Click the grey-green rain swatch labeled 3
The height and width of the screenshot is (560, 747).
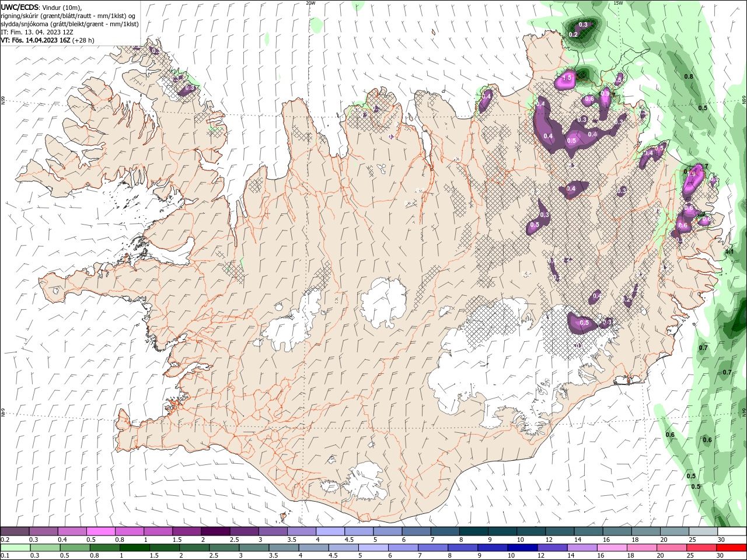tap(254, 548)
